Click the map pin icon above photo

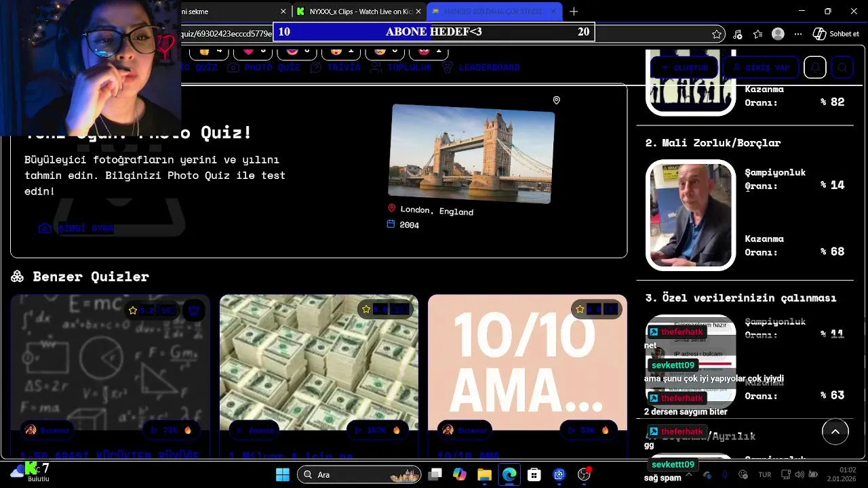pyautogui.click(x=556, y=100)
